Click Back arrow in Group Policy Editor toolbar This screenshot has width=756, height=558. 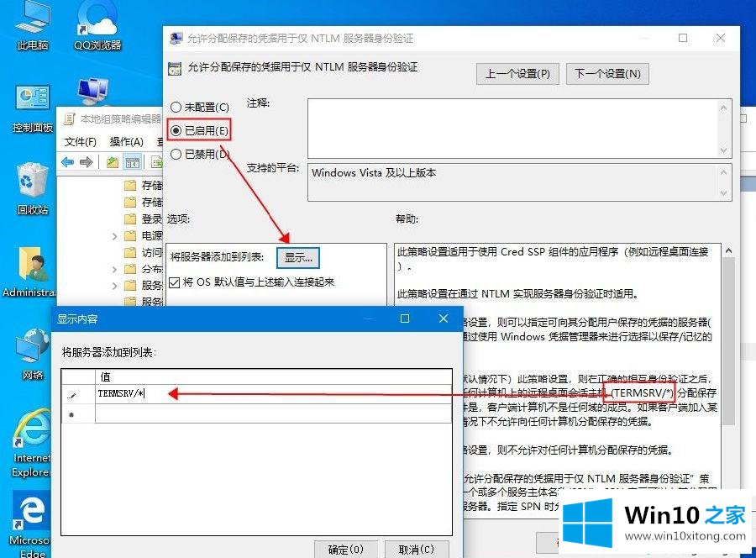pos(67,162)
